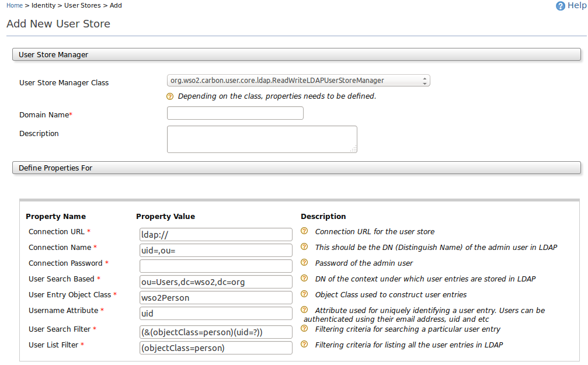Open the User Store Manager Class dropdown
This screenshot has width=588, height=365.
point(298,80)
